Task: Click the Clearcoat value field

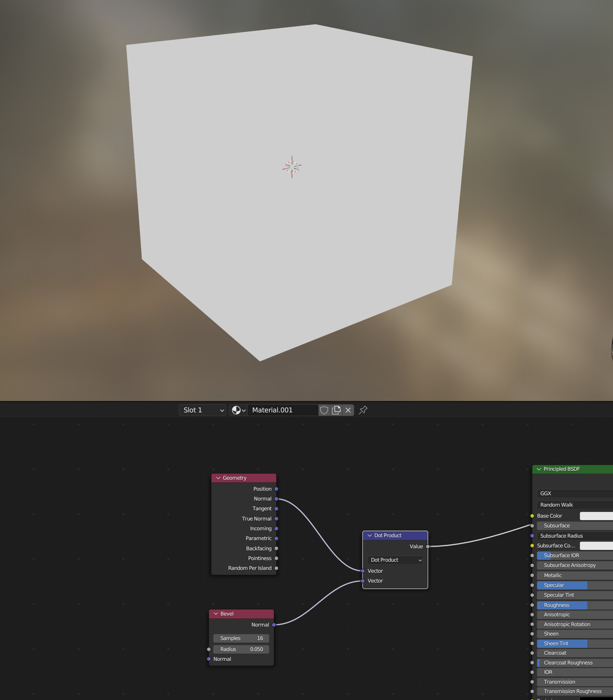Action: tap(575, 653)
